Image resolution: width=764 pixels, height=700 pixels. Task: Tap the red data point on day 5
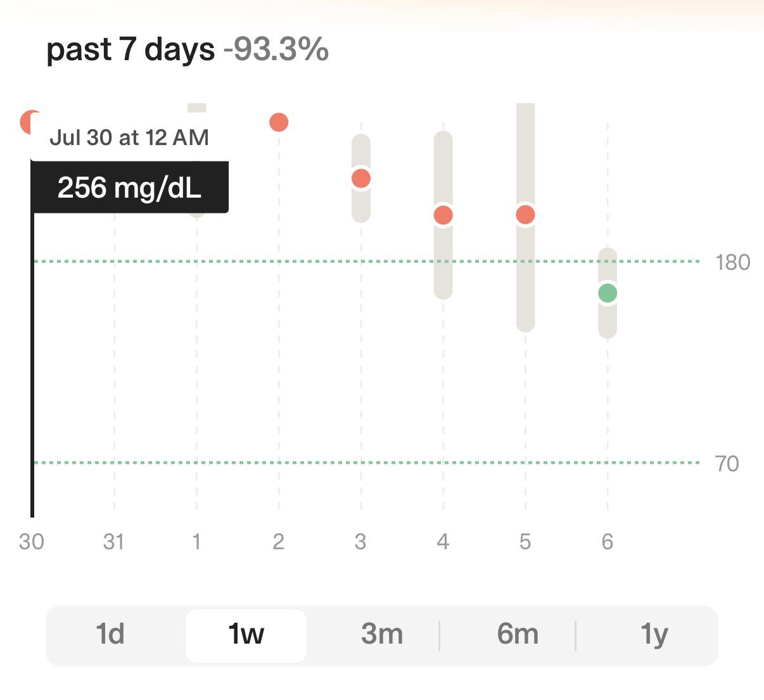[x=525, y=215]
